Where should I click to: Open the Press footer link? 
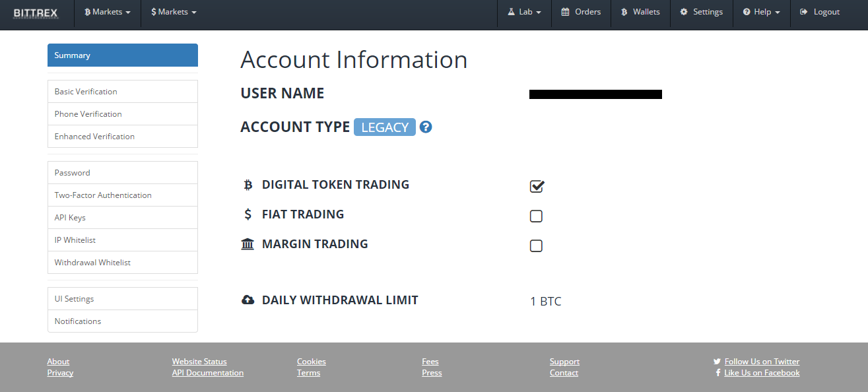click(x=432, y=373)
